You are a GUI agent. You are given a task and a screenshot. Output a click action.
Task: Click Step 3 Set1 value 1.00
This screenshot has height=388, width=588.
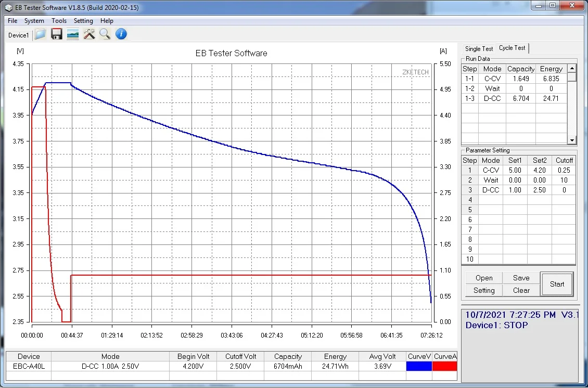(515, 190)
